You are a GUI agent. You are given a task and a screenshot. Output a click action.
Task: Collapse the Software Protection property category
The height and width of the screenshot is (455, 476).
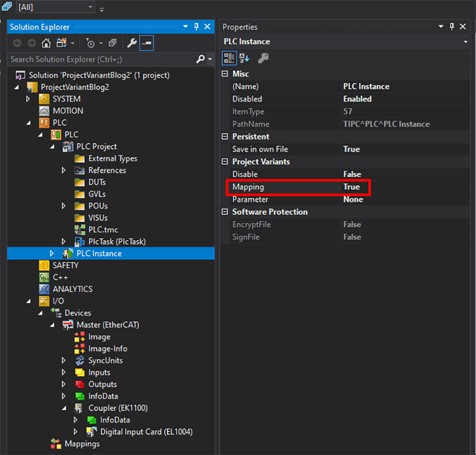click(225, 212)
